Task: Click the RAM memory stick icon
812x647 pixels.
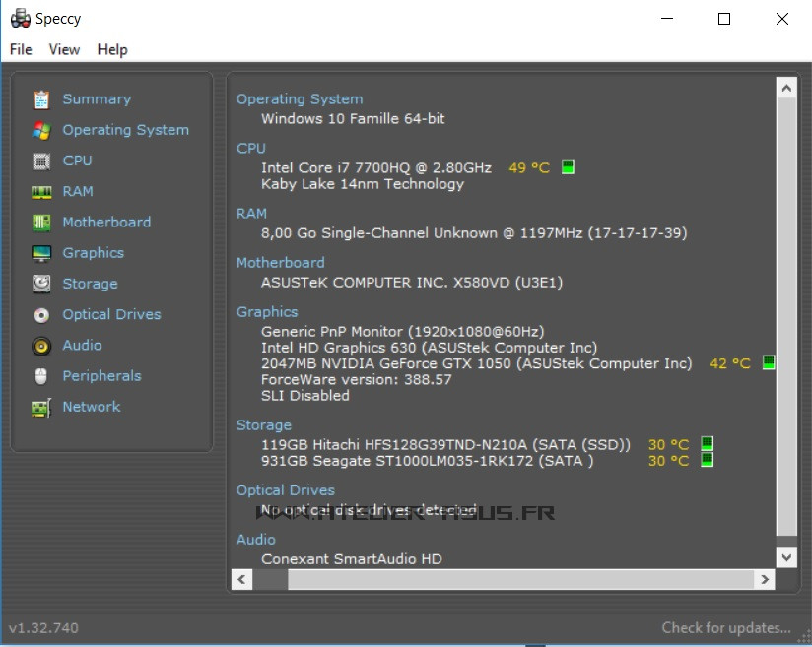Action: (x=41, y=192)
